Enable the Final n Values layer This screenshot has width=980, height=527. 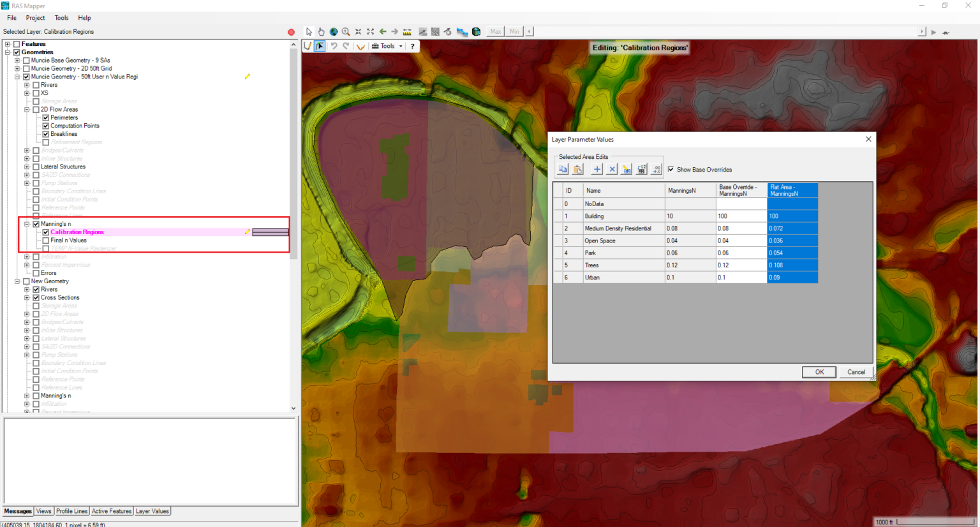point(46,241)
